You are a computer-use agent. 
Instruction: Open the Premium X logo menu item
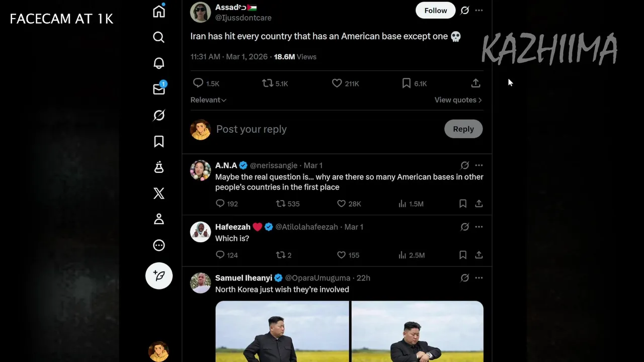tap(159, 194)
